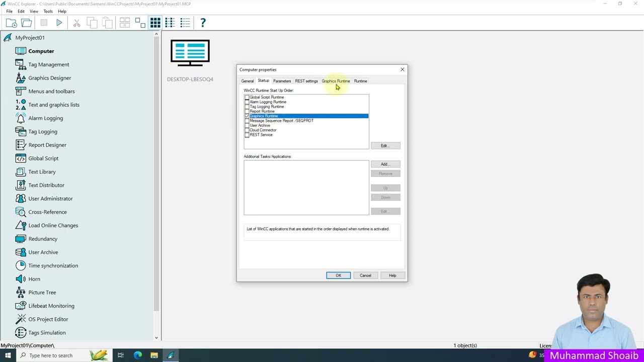
Task: Select Text and graphics lists editor
Action: [x=54, y=105]
